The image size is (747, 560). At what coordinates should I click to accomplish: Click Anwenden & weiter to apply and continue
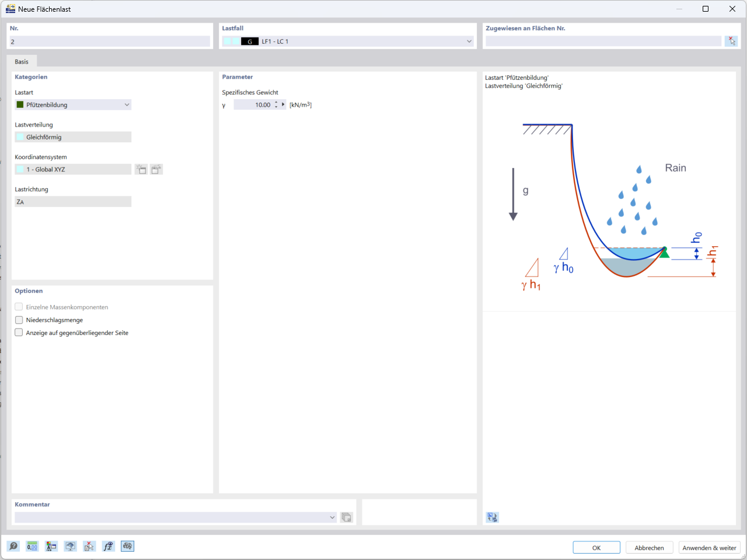tap(709, 547)
